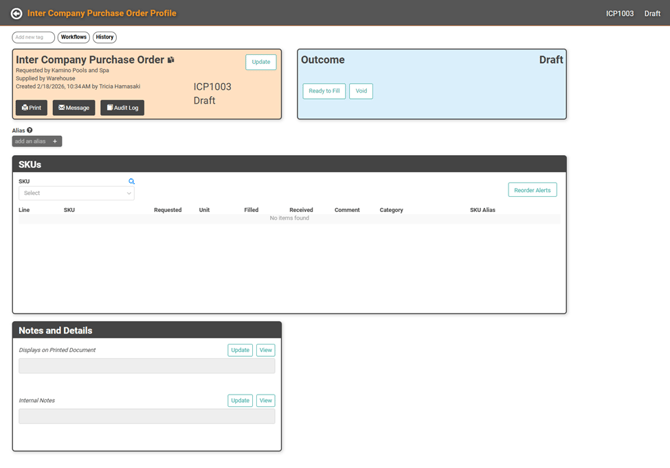Open the Workflows tab
The image size is (670, 468).
tap(73, 37)
